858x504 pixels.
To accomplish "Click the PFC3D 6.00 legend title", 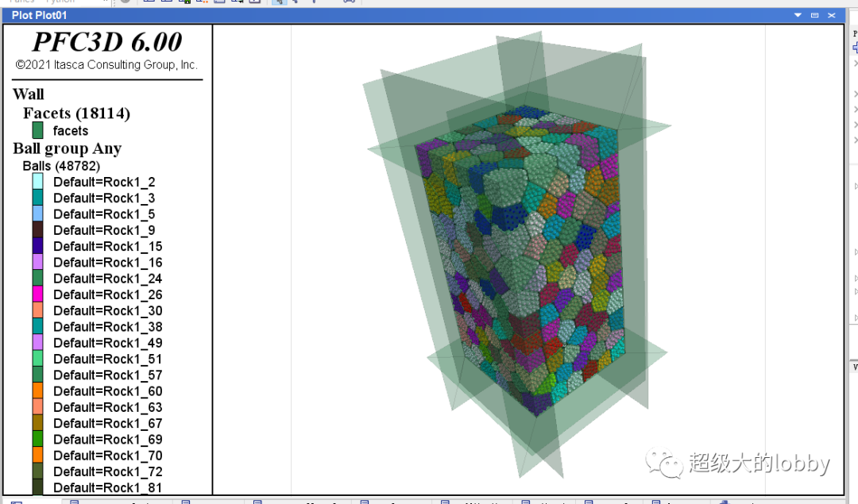I will (107, 42).
